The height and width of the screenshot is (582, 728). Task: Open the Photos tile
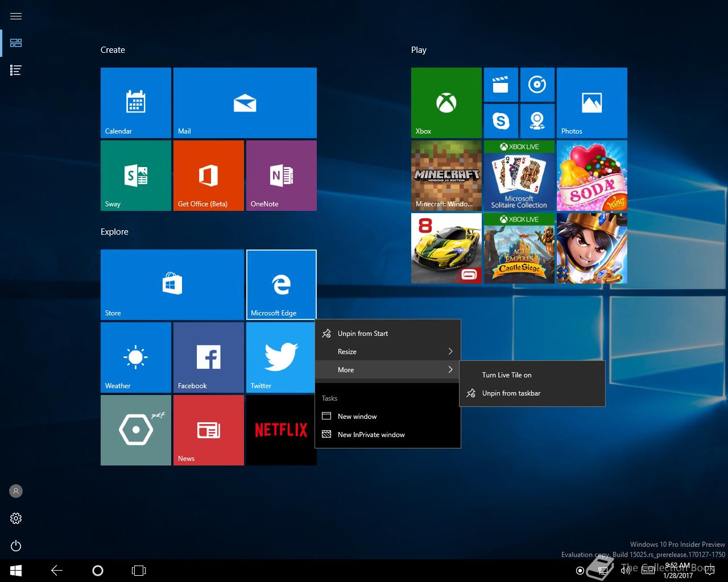(592, 103)
